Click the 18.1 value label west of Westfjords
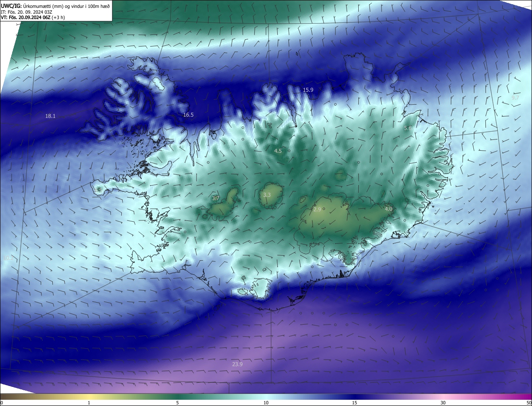This screenshot has width=532, height=406. click(x=50, y=116)
